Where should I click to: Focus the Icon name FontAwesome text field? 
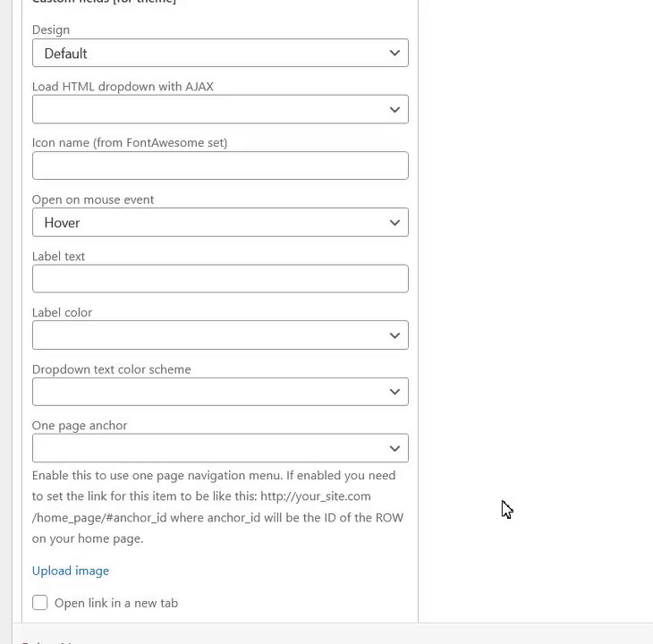220,165
